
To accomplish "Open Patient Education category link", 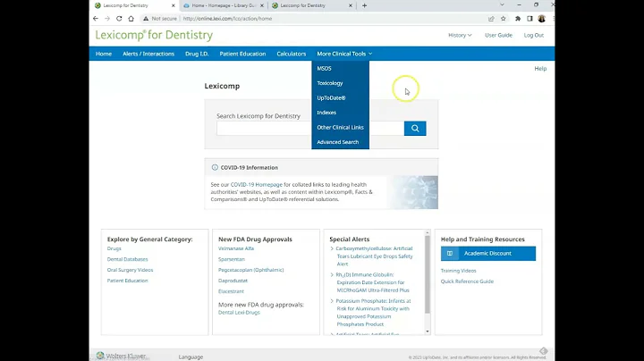I will pyautogui.click(x=127, y=281).
